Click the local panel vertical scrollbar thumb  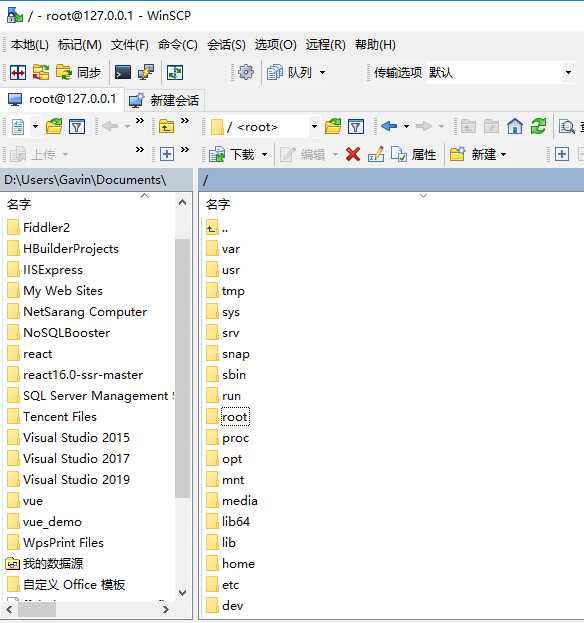coord(182,368)
